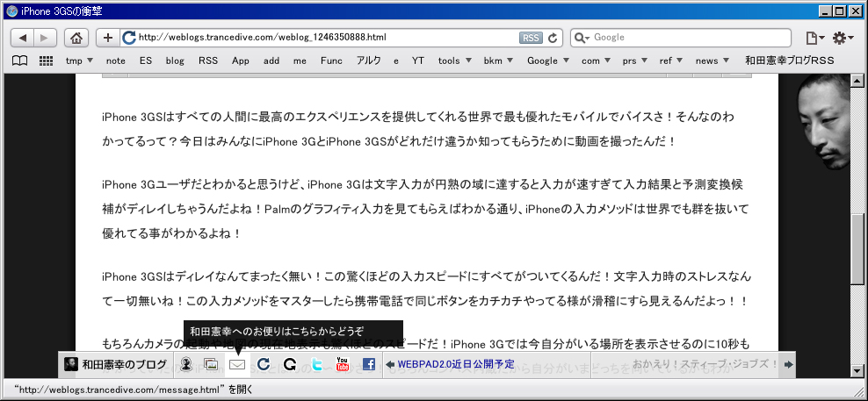The width and height of the screenshot is (868, 401).
Task: Click the author face photo
Action: tap(825, 122)
